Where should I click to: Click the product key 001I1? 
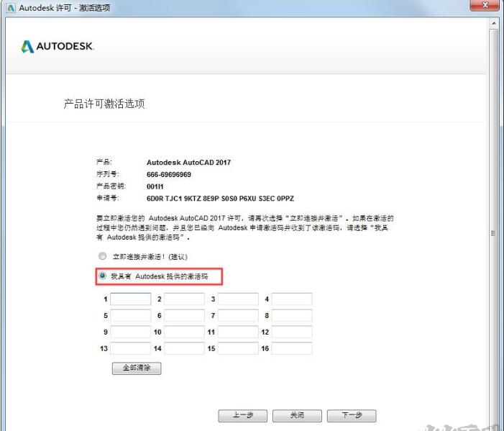(x=155, y=186)
